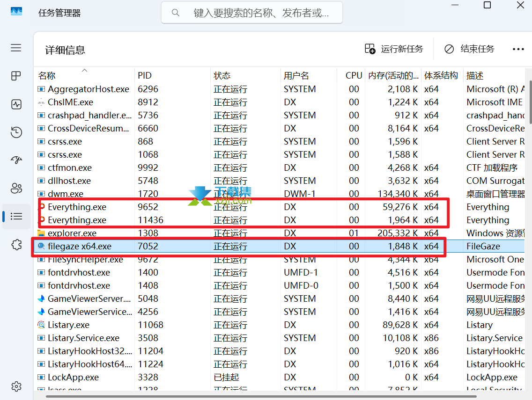532x400 pixels.
Task: Open the three-dot more options menu
Action: (518, 49)
